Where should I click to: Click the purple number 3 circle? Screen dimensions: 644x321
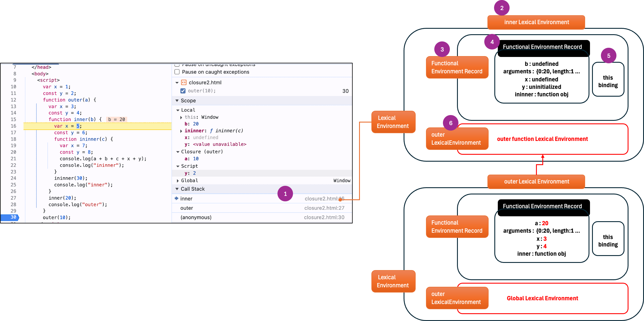[x=442, y=49]
